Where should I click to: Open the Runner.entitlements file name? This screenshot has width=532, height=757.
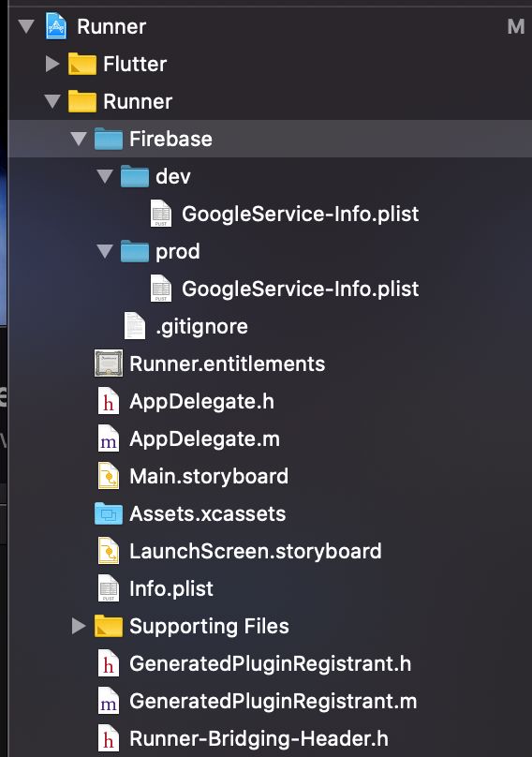coord(227,364)
